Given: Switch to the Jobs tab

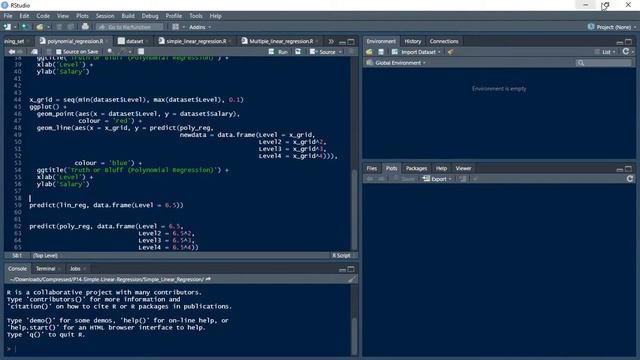Looking at the screenshot, I should pos(75,269).
